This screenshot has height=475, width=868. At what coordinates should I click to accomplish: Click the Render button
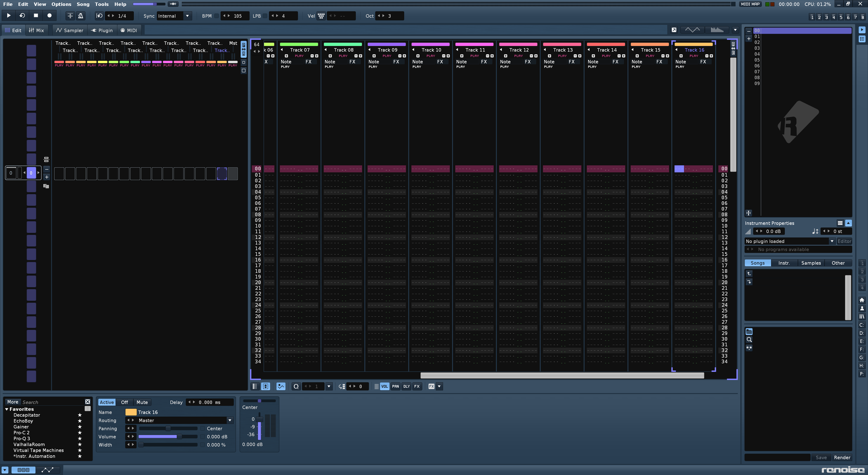[x=842, y=457]
